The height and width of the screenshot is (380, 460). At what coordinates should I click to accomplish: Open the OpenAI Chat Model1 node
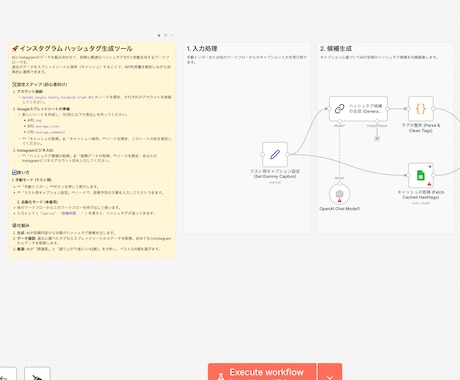(339, 194)
